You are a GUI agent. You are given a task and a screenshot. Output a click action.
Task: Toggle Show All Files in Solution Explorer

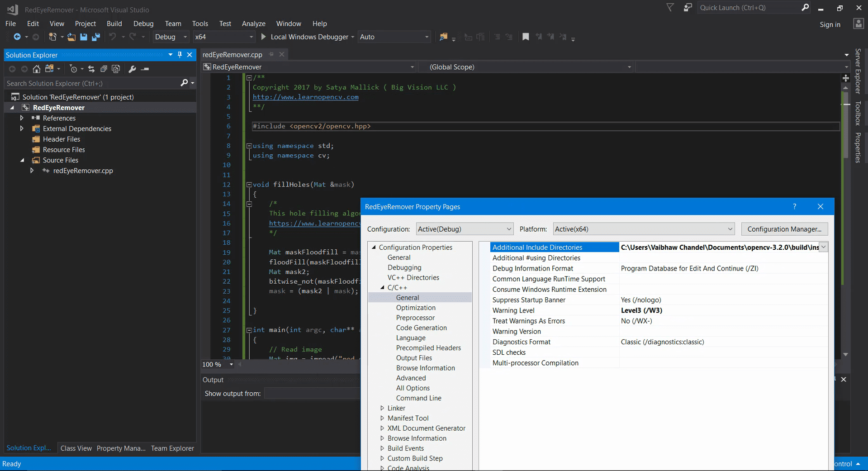(116, 69)
